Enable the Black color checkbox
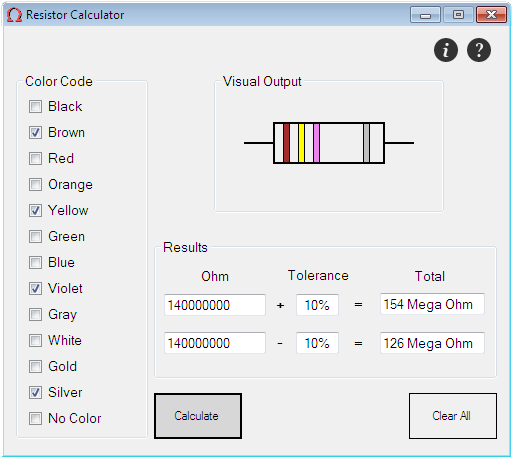Image resolution: width=514 pixels, height=460 pixels. coord(35,107)
